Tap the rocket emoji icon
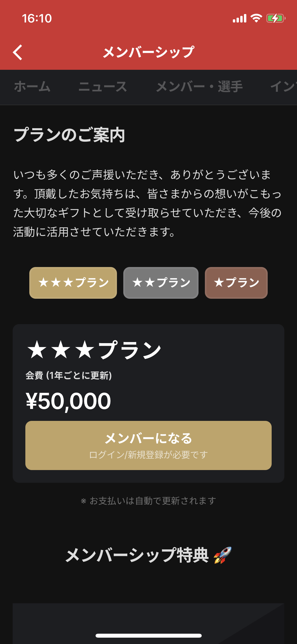 [x=223, y=555]
